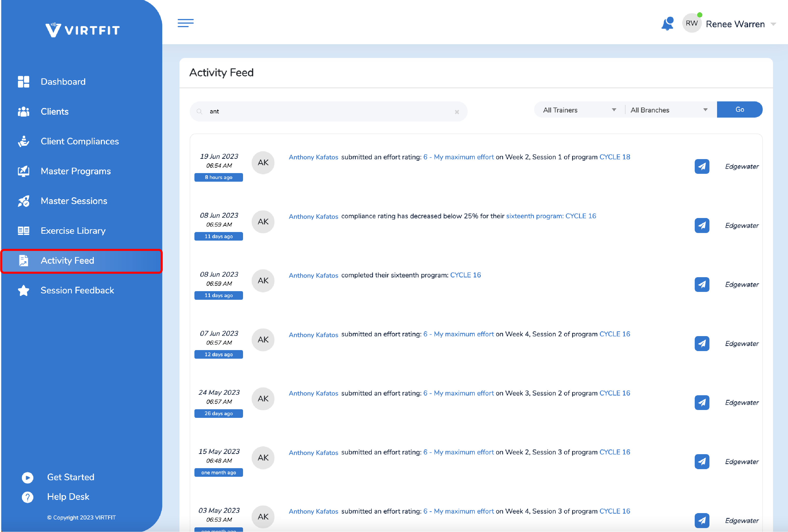
Task: Click the Help Desk question icon
Action: pos(27,497)
